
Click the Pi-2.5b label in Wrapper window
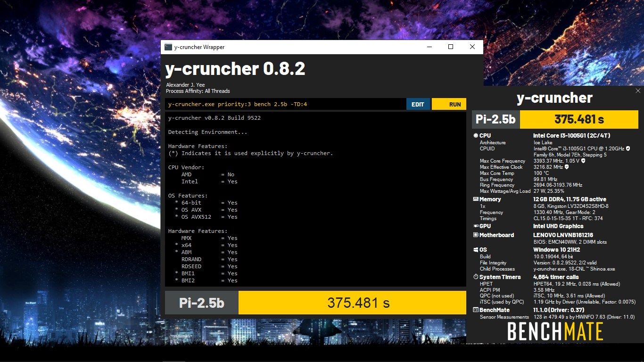coord(202,303)
